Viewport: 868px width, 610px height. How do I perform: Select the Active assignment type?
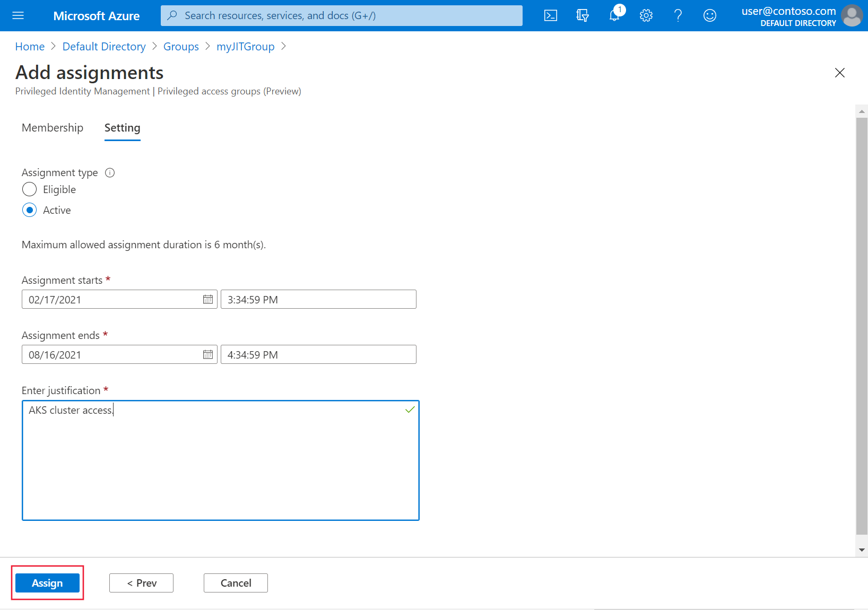click(29, 210)
